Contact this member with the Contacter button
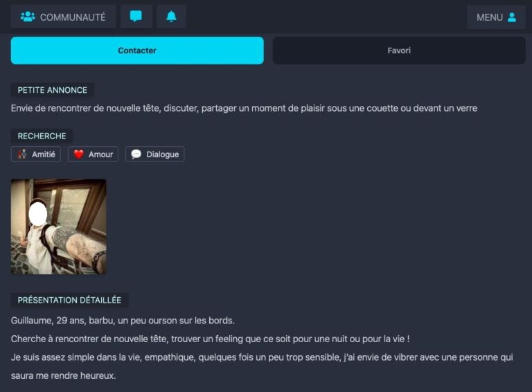 click(x=137, y=51)
